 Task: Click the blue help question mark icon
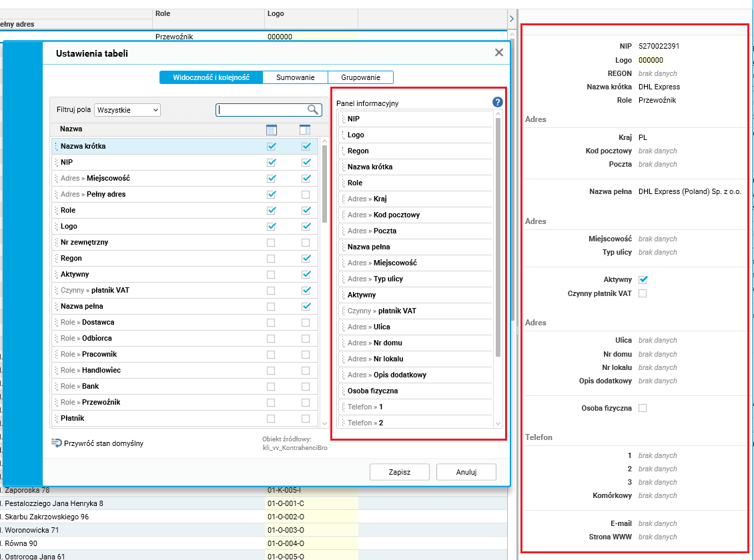(497, 102)
